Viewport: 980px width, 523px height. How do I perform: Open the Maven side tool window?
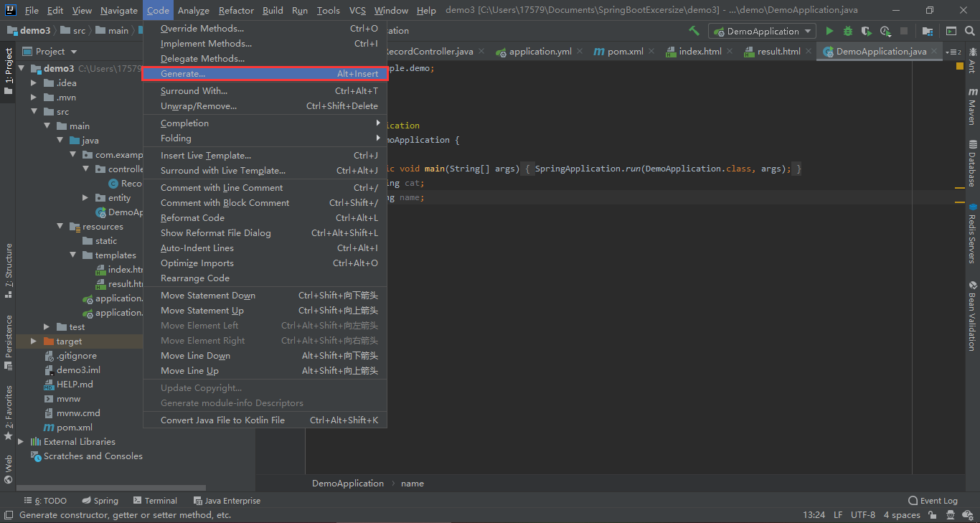click(972, 106)
